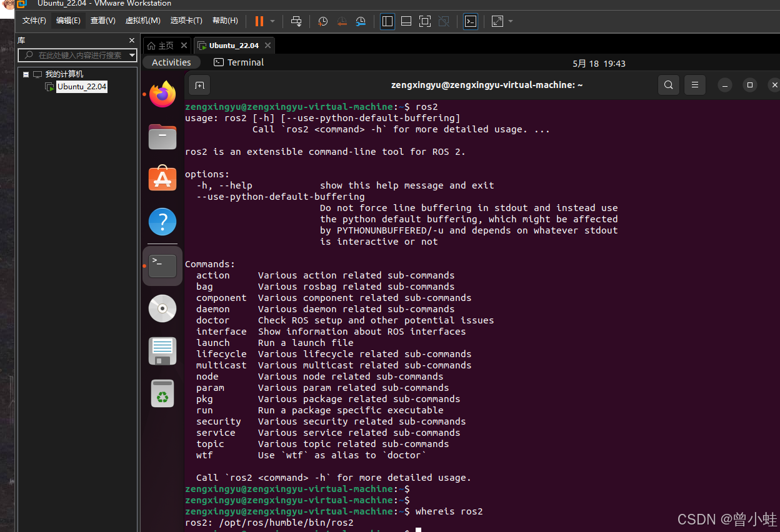Take a snapshot of the VM

[322, 21]
